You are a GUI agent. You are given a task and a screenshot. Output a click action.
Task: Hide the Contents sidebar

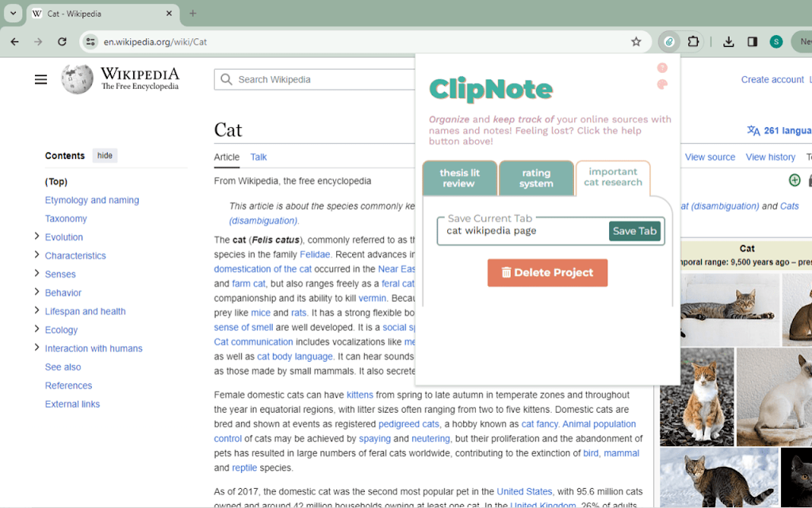coord(105,156)
